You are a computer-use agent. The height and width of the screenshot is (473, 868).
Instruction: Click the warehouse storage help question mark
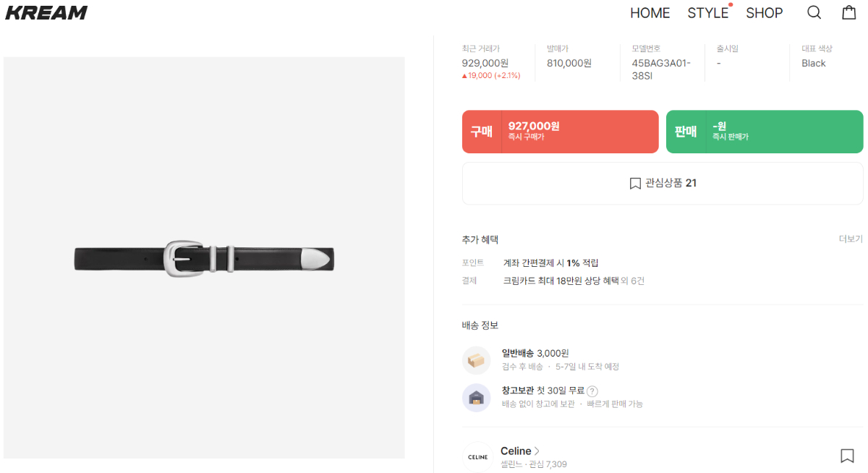(592, 391)
